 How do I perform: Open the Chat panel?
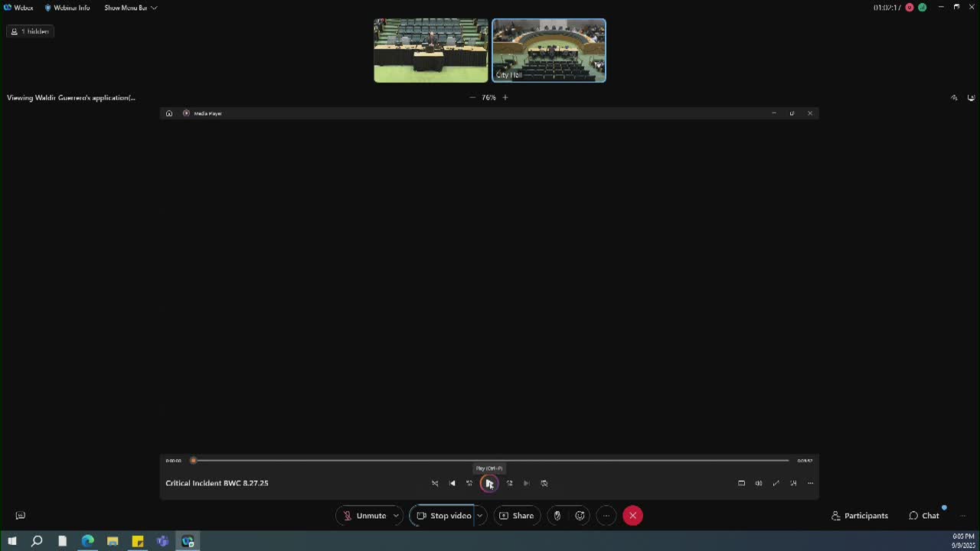(x=924, y=516)
